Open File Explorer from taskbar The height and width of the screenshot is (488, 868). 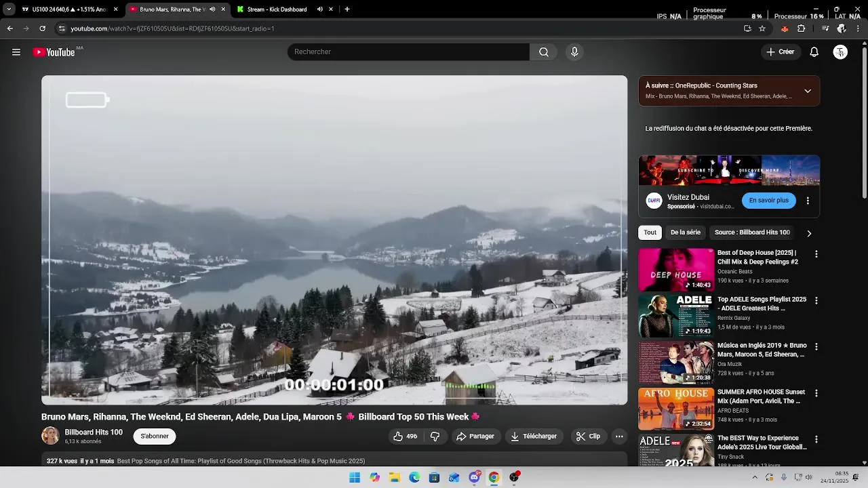[395, 477]
